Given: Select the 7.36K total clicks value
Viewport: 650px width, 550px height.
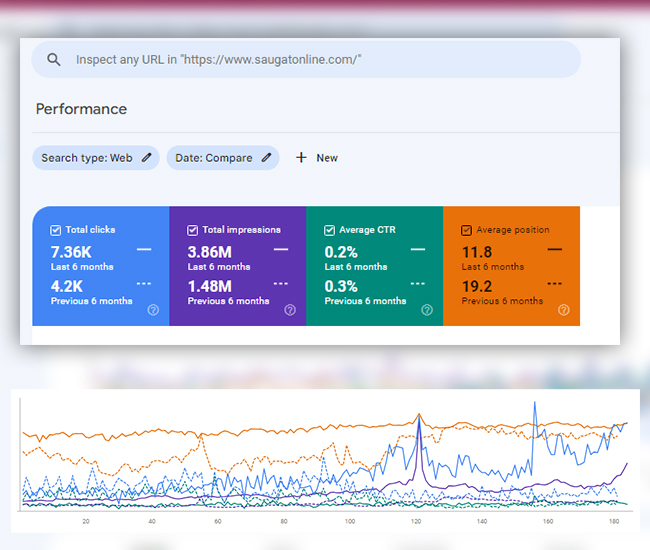Looking at the screenshot, I should pyautogui.click(x=72, y=252).
